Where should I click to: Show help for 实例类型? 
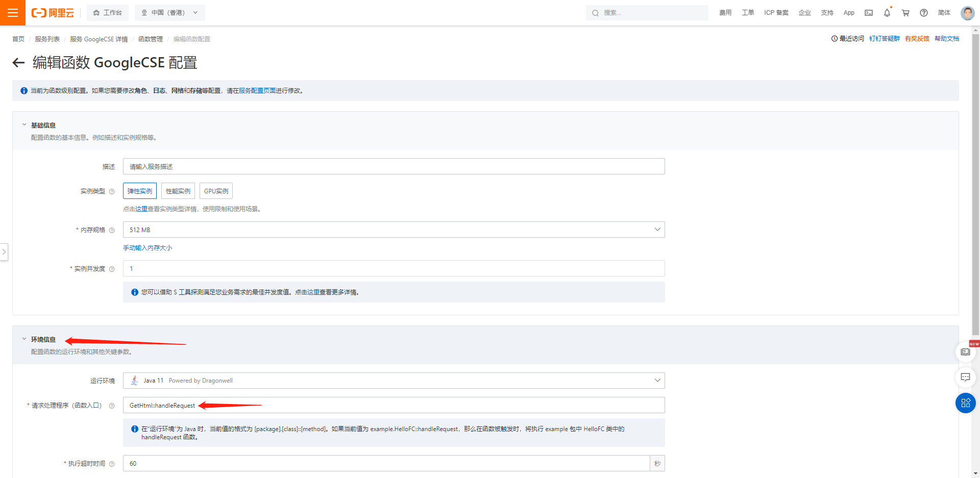[x=112, y=191]
